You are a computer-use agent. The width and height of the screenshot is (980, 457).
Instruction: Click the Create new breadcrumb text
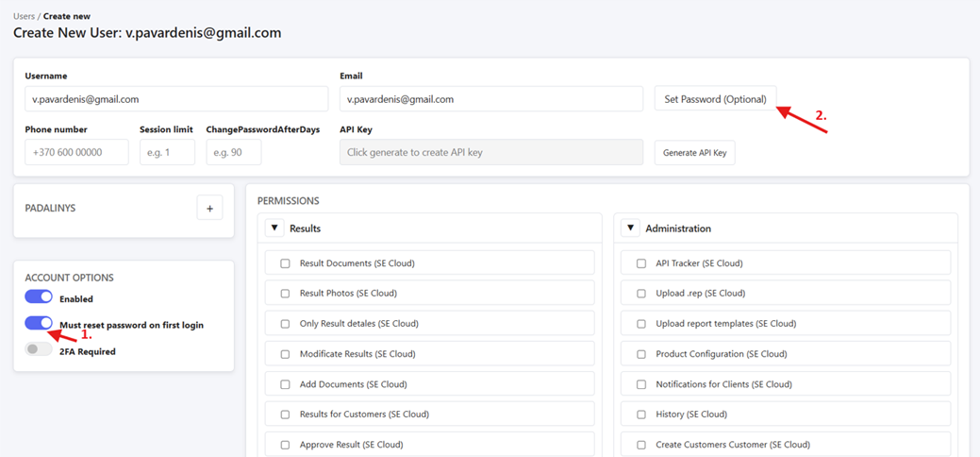(x=66, y=16)
